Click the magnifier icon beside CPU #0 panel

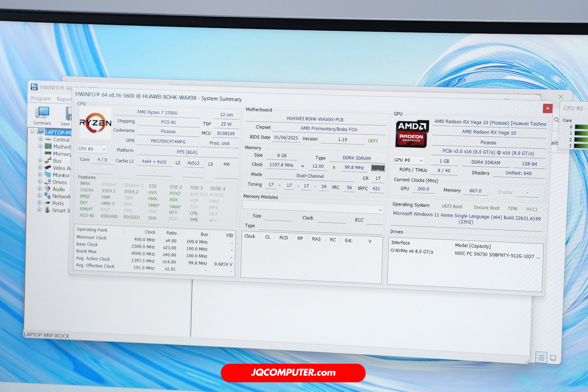(x=556, y=120)
